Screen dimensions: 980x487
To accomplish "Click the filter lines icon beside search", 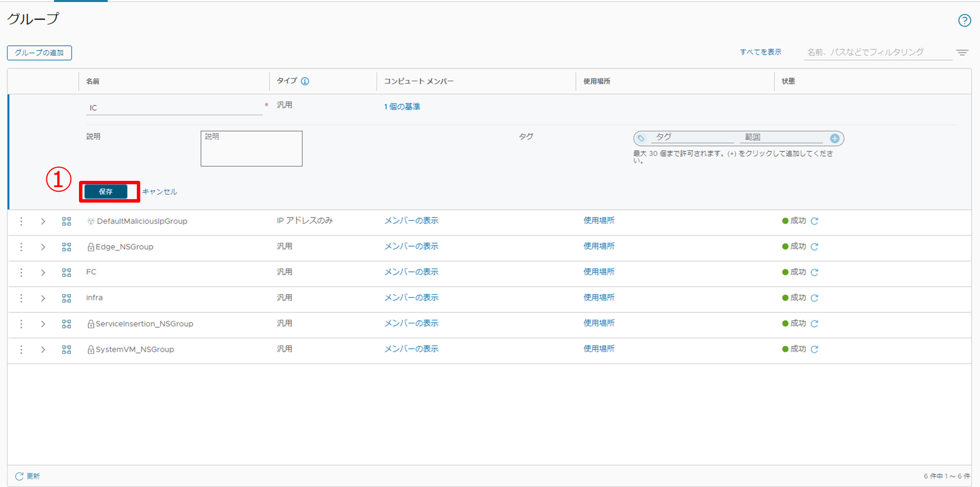I will [x=962, y=53].
